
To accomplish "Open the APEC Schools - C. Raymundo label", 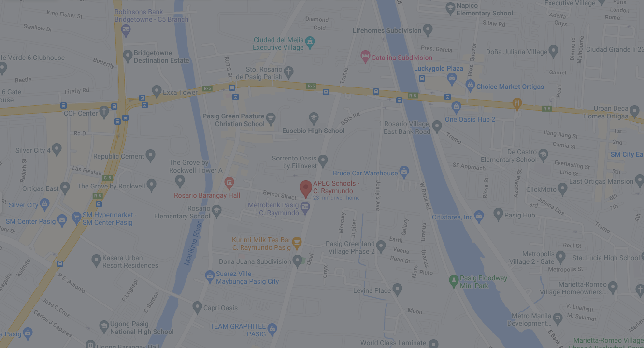I will 336,187.
